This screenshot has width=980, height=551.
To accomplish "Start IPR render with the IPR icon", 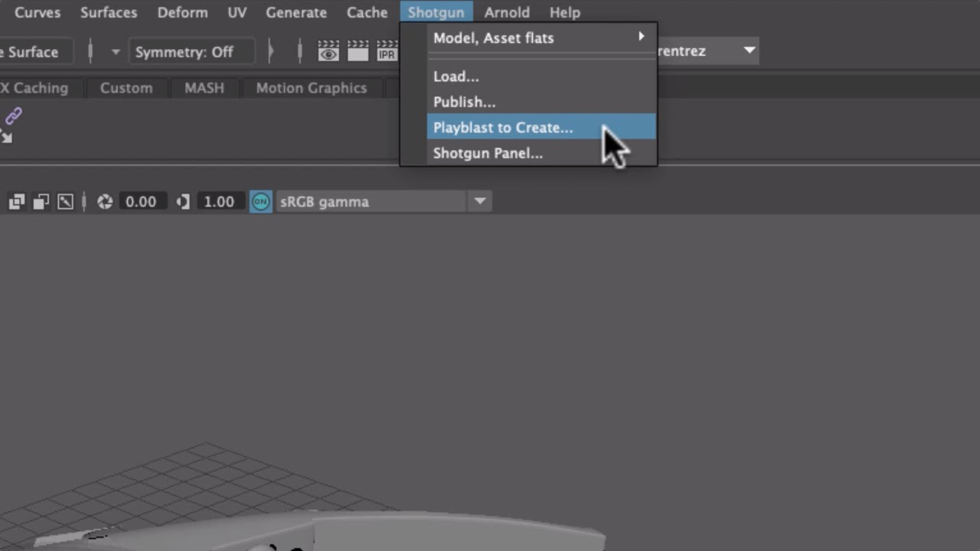I will 387,51.
